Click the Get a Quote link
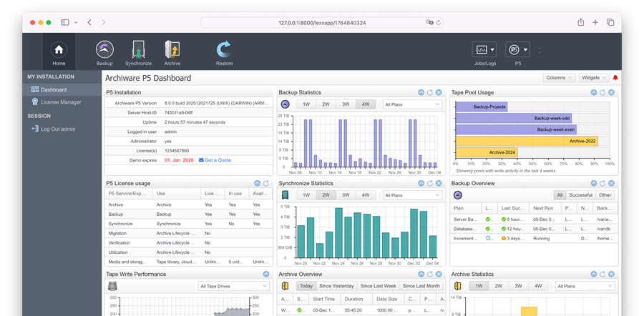The image size is (644, 316). 215,160
